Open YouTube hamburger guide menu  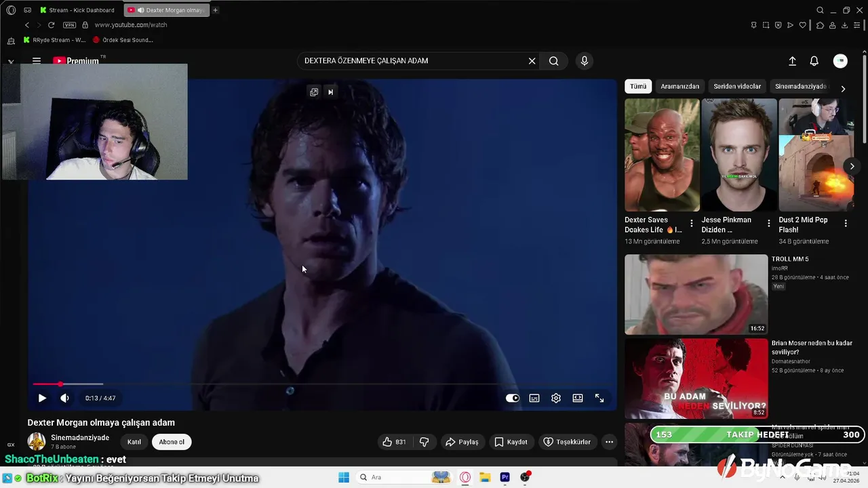click(37, 61)
